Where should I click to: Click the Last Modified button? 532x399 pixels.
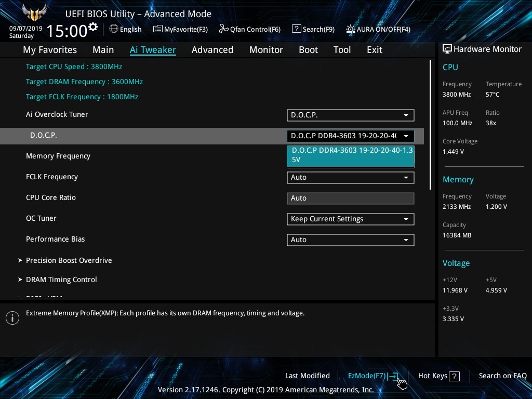[x=307, y=376]
